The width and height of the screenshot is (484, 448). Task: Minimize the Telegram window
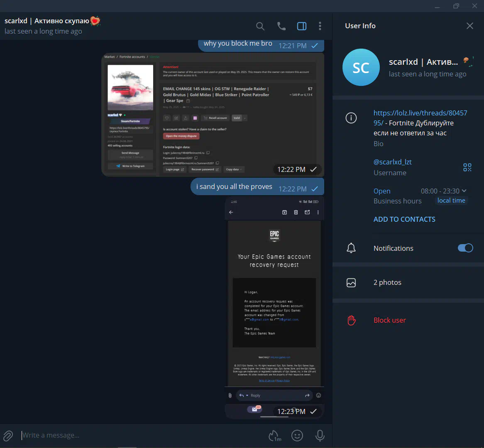[437, 6]
